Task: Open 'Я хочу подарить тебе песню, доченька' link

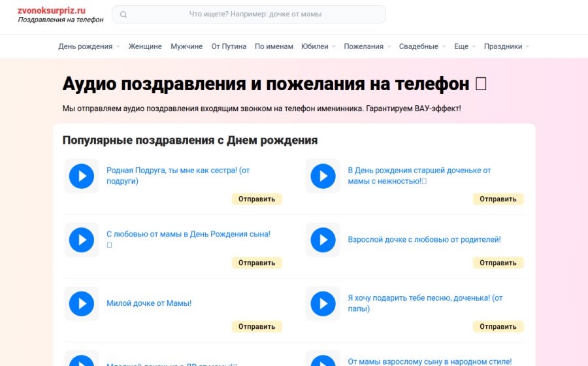Action: [425, 303]
